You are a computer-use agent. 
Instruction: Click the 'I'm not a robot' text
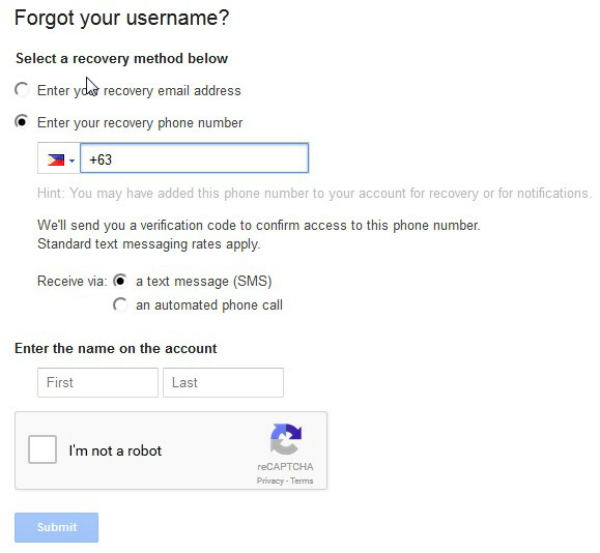tap(115, 451)
